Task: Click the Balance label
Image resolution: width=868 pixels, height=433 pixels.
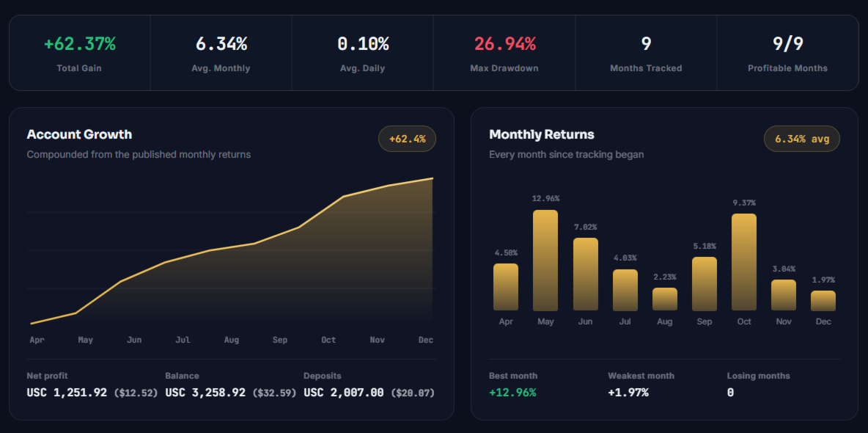Action: coord(182,376)
